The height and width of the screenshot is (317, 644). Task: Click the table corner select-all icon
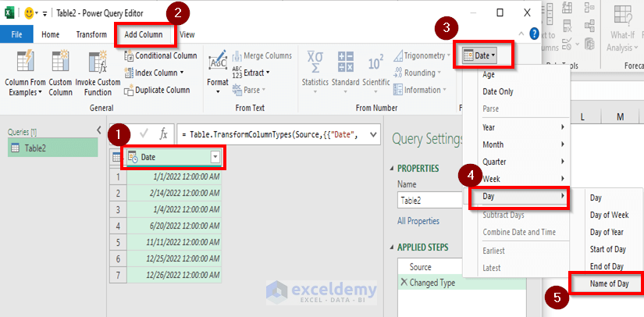116,157
